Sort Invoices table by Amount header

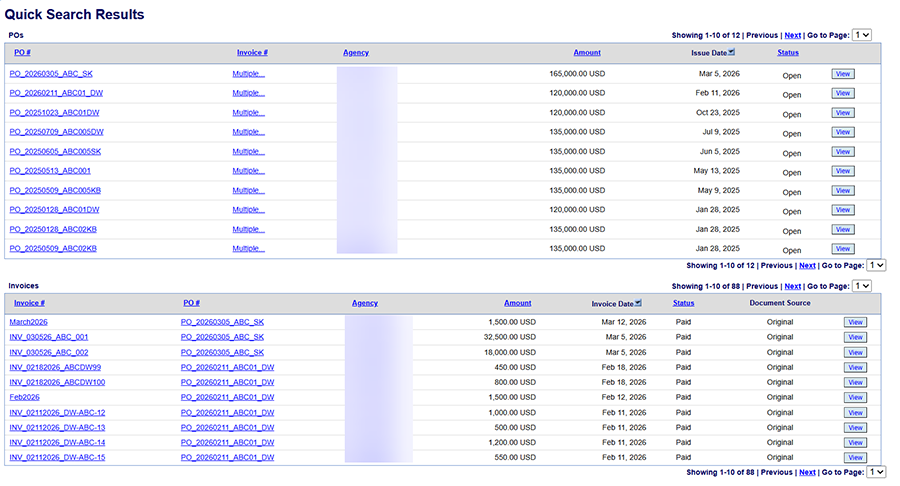(518, 303)
